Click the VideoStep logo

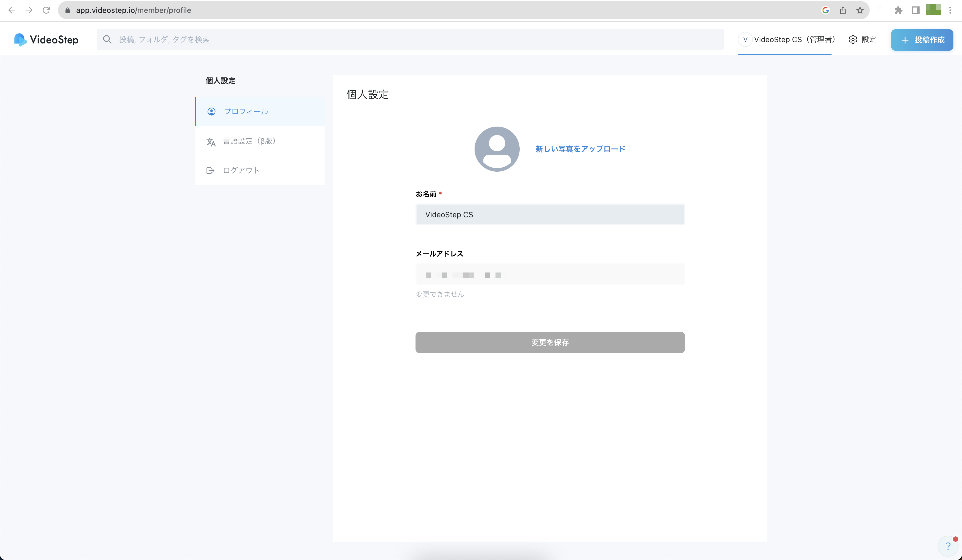46,40
